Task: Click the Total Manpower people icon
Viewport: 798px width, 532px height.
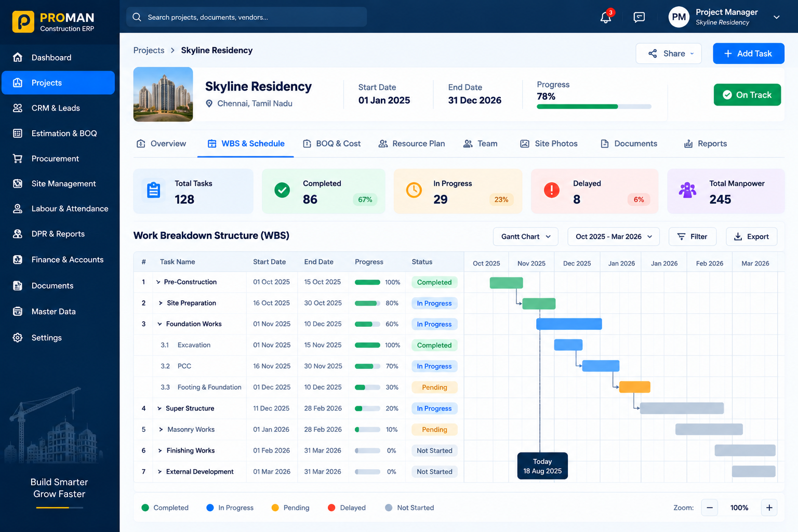Action: tap(687, 190)
